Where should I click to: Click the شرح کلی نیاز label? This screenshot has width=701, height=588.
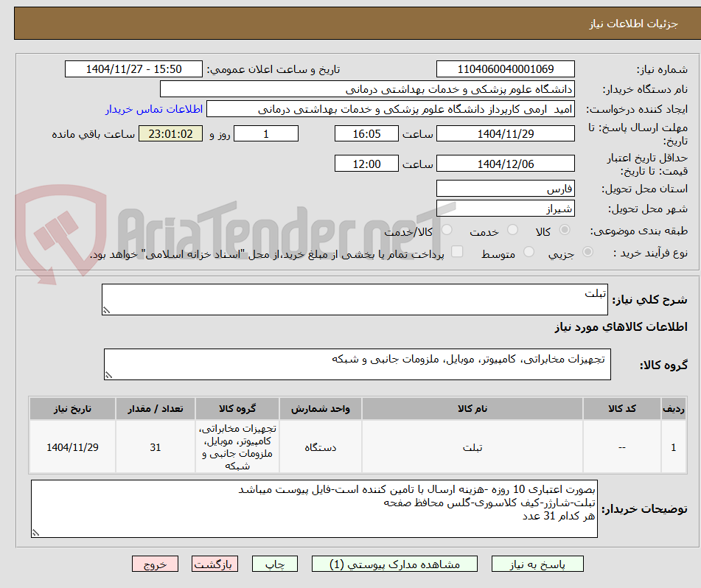coord(649,299)
